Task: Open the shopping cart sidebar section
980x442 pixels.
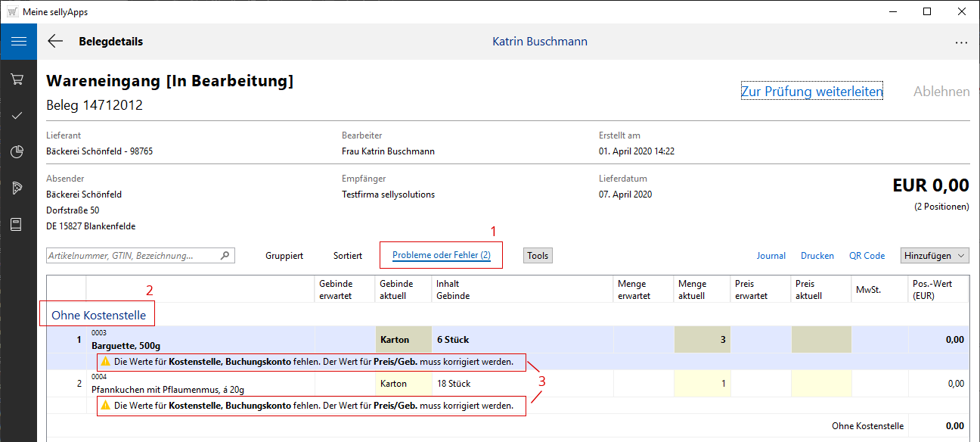Action: (18, 79)
